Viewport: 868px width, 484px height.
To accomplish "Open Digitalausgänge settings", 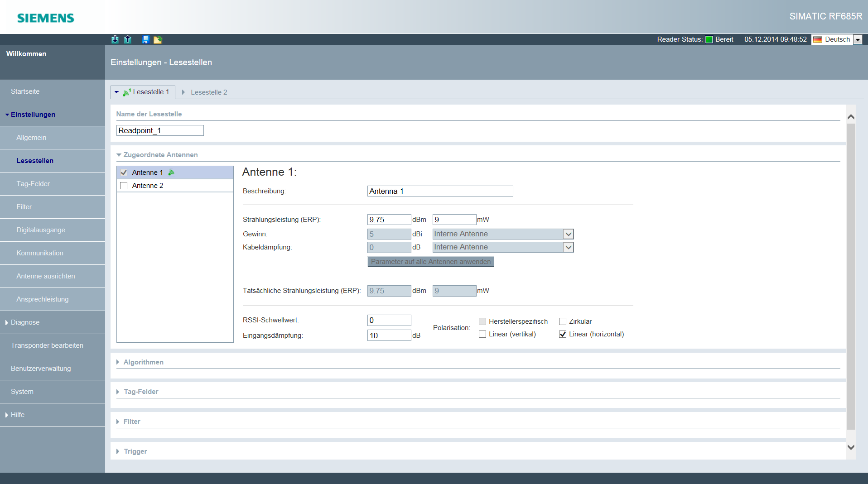I will tap(53, 230).
